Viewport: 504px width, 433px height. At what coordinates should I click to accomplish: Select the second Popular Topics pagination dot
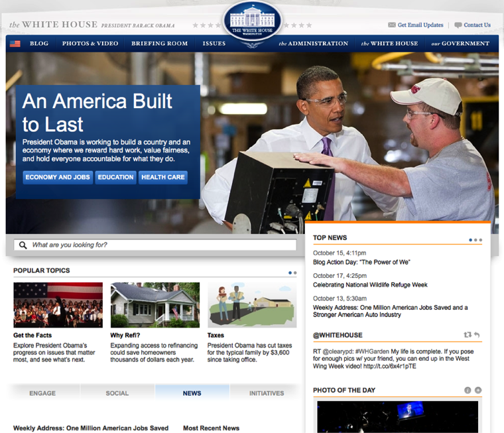(295, 273)
